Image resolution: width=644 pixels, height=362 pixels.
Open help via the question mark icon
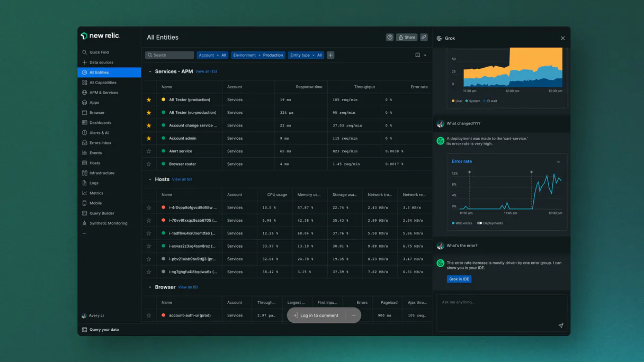point(390,37)
